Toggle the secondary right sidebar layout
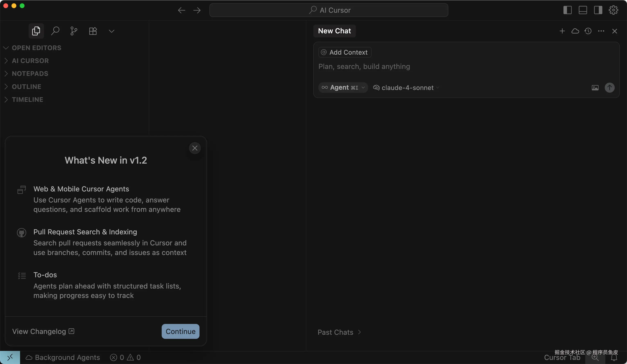The width and height of the screenshot is (627, 364). [598, 10]
